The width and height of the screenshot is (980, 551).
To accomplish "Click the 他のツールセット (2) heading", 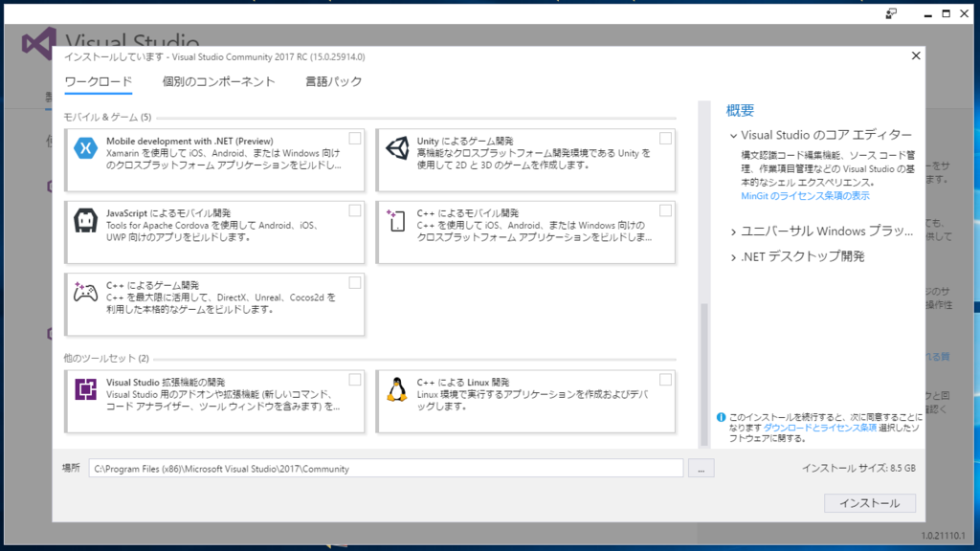I will 106,358.
